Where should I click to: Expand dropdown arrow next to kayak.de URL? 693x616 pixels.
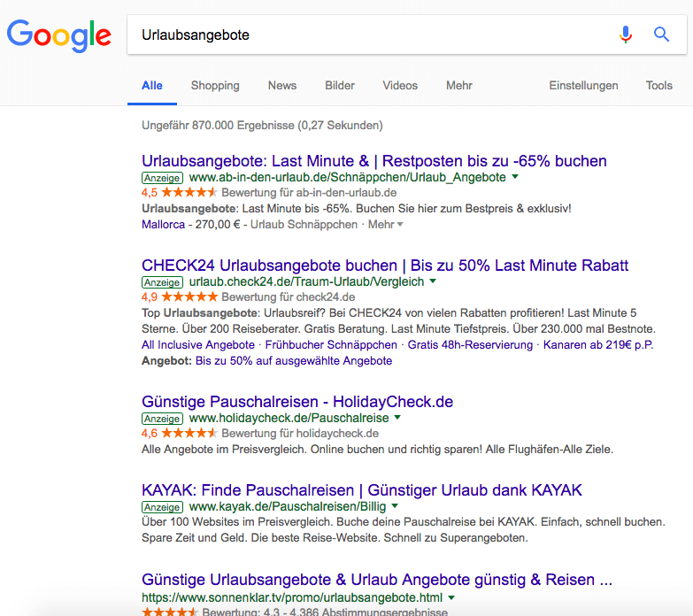[x=395, y=505]
